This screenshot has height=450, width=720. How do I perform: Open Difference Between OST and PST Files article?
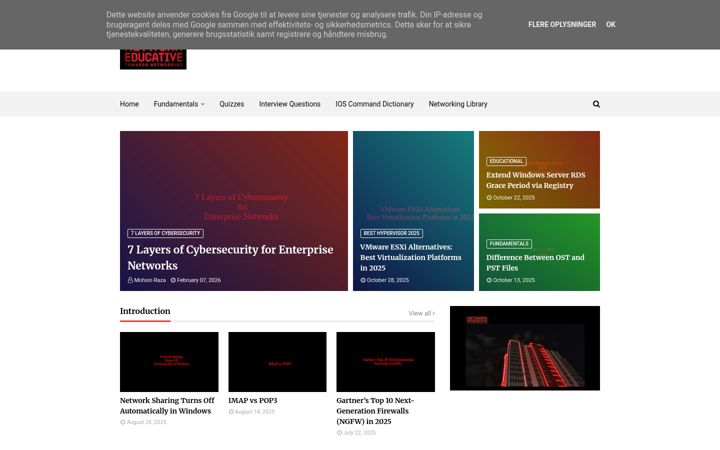pyautogui.click(x=535, y=263)
